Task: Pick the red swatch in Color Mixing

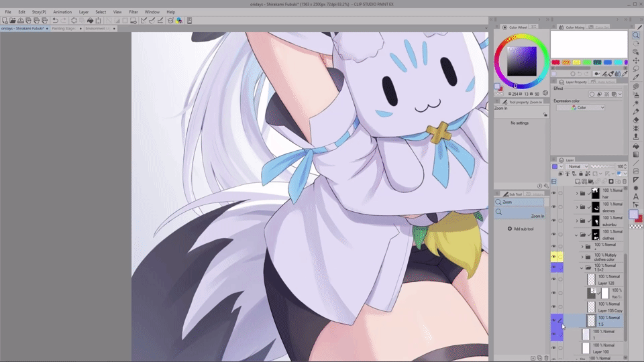Action: point(555,62)
